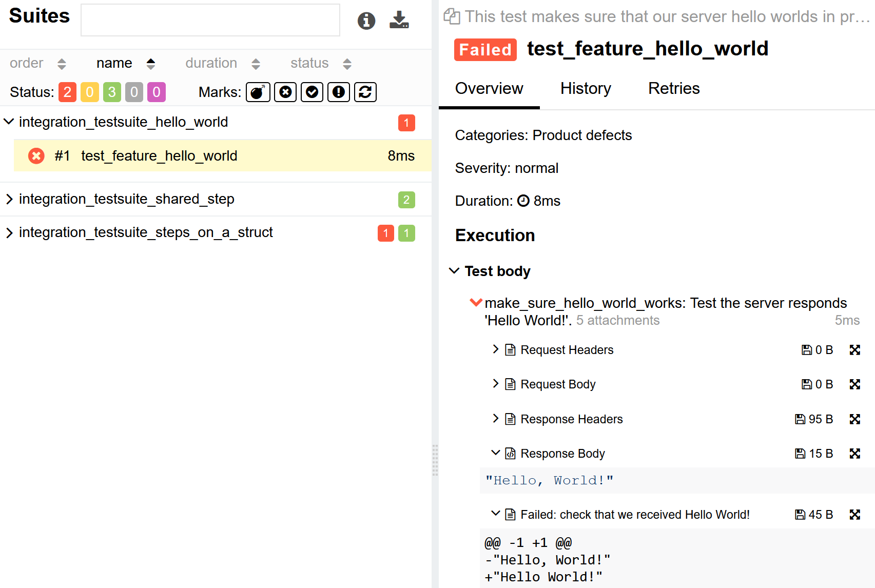Click duration column sort arrows
875x588 pixels.
coord(256,64)
